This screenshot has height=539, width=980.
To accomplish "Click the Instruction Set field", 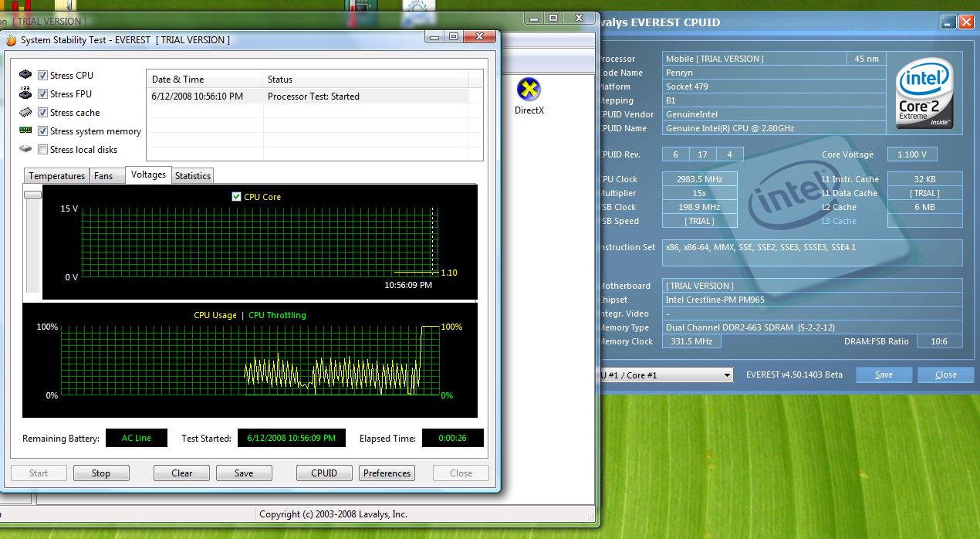I will click(x=813, y=253).
